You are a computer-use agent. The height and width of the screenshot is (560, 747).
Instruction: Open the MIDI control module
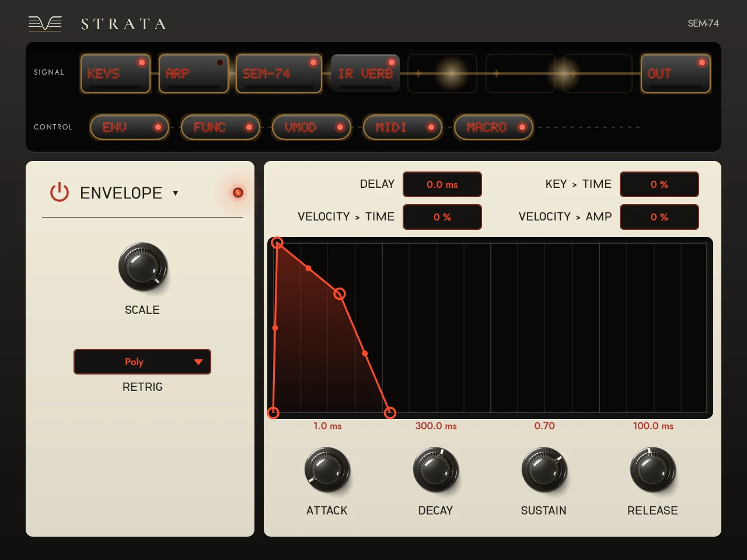point(403,127)
